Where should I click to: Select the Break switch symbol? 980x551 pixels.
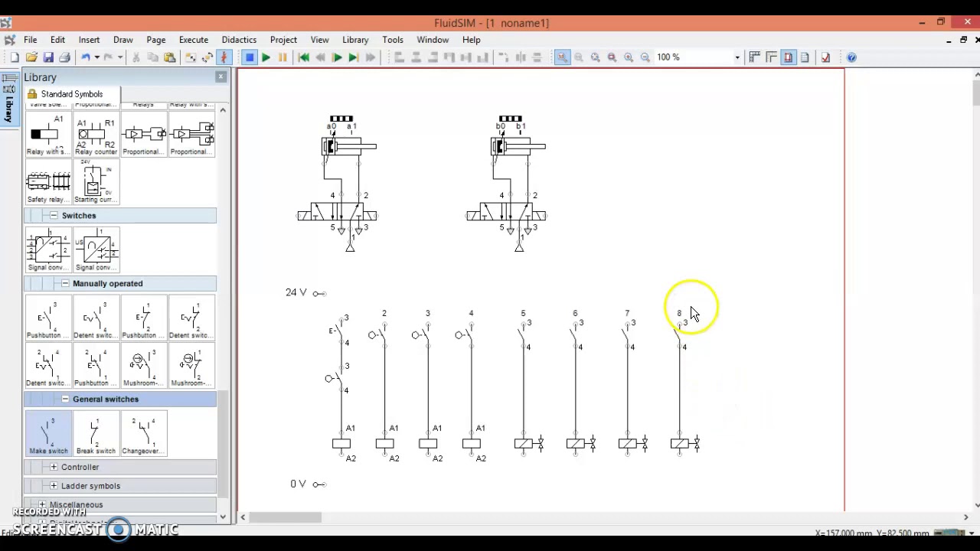coord(96,435)
